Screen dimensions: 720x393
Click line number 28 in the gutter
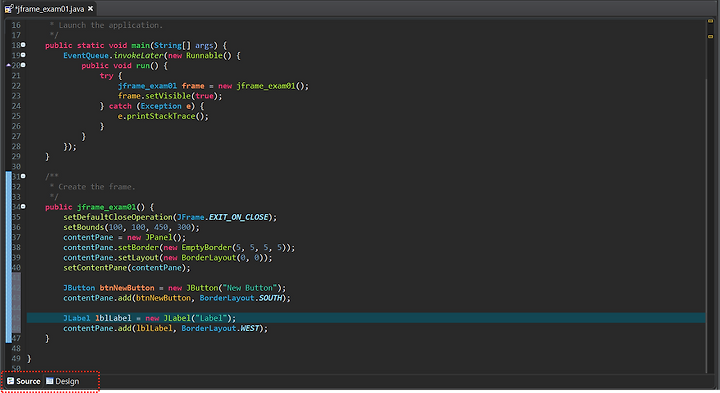[x=16, y=146]
